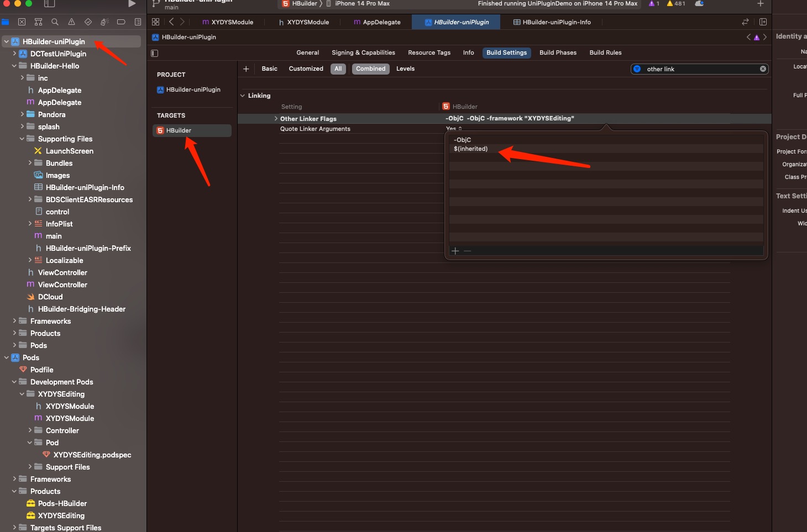This screenshot has height=532, width=807.
Task: Select the All filter scope
Action: 338,69
